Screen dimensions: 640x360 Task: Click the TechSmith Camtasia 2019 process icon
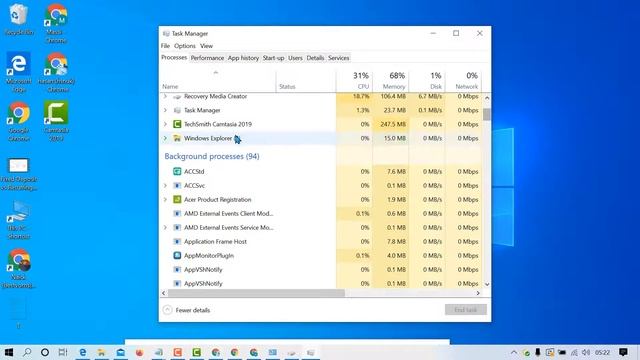point(177,124)
